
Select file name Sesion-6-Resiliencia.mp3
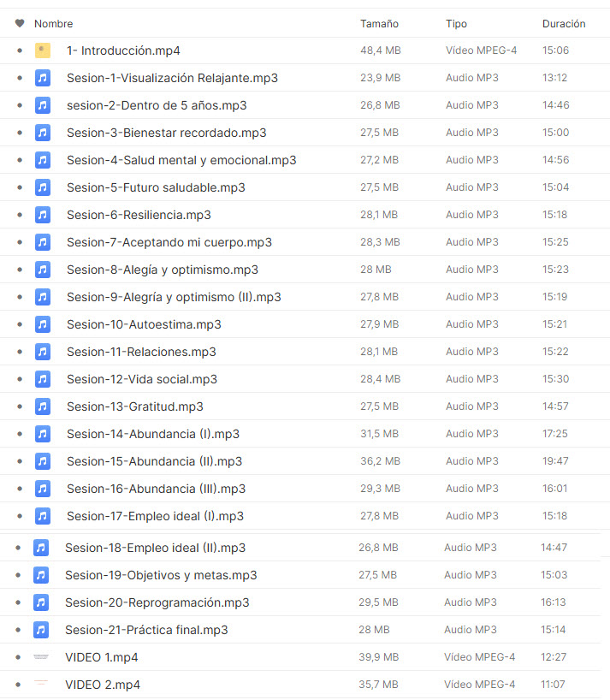point(139,215)
